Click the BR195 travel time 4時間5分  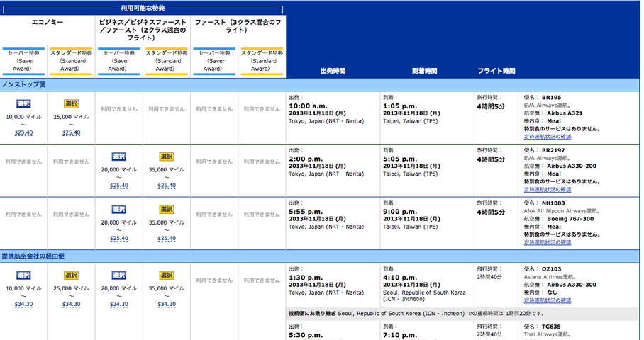tap(491, 107)
